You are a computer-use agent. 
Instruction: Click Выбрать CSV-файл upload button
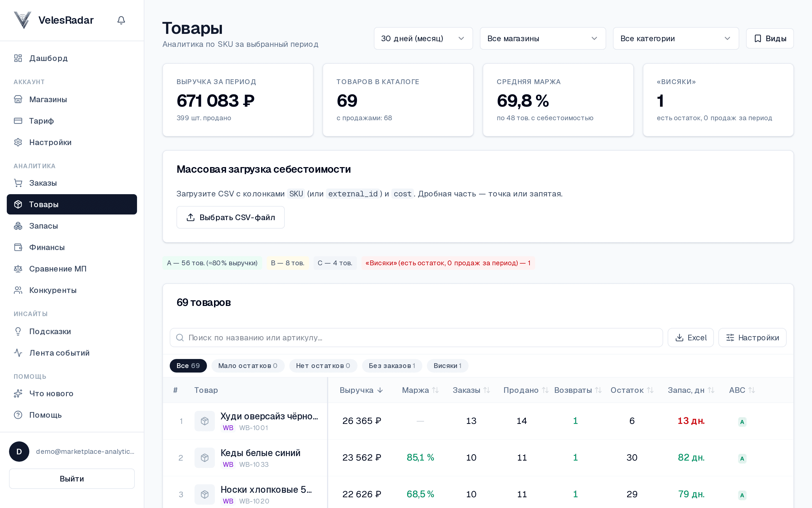231,217
